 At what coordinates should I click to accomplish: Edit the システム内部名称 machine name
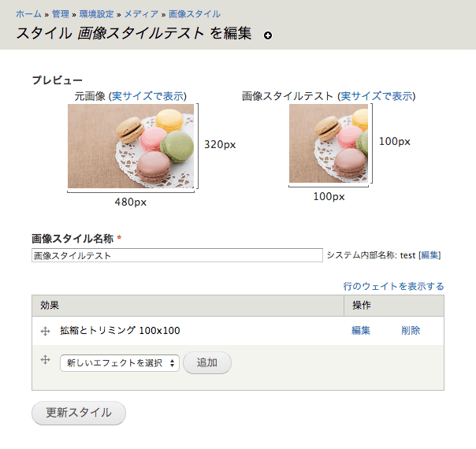tap(430, 255)
